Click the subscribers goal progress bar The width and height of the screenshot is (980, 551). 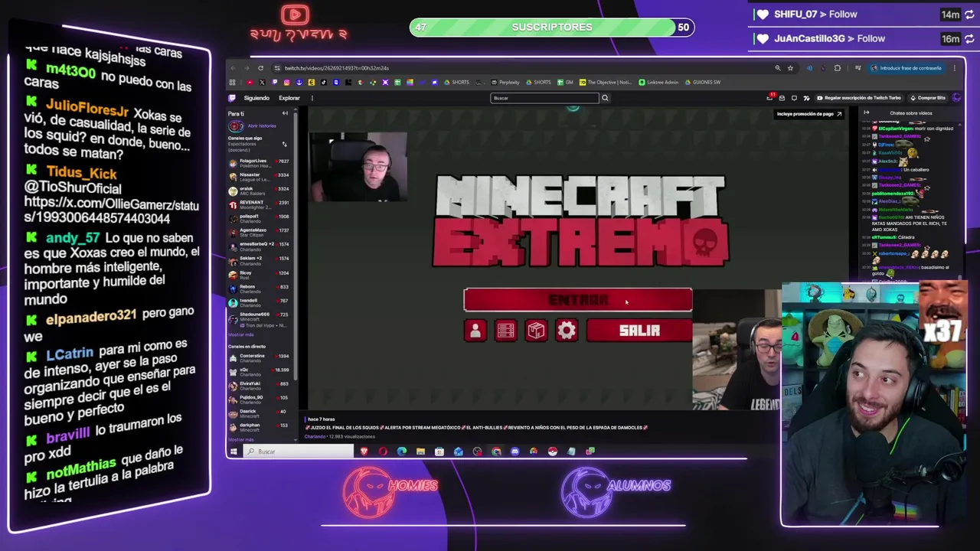552,28
